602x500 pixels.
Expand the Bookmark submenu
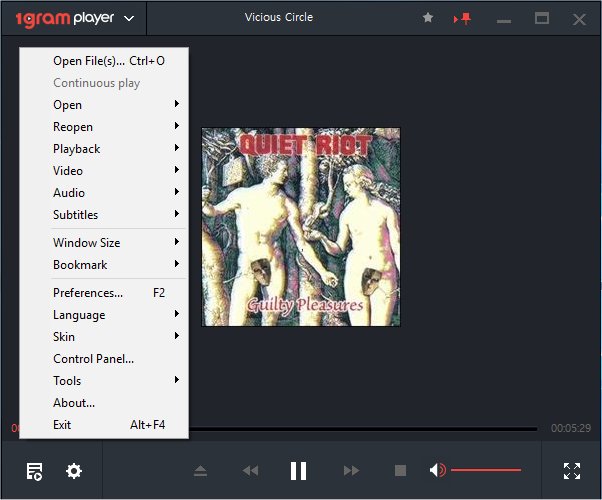coord(104,265)
